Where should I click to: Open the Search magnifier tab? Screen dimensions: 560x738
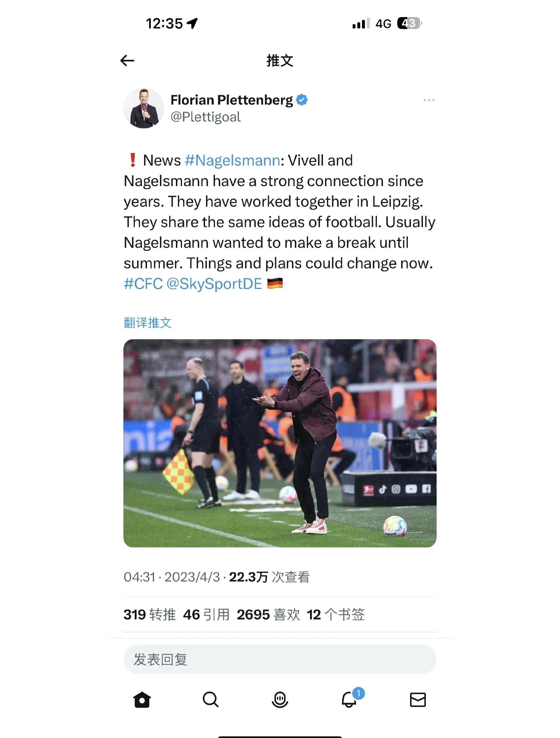click(x=211, y=699)
